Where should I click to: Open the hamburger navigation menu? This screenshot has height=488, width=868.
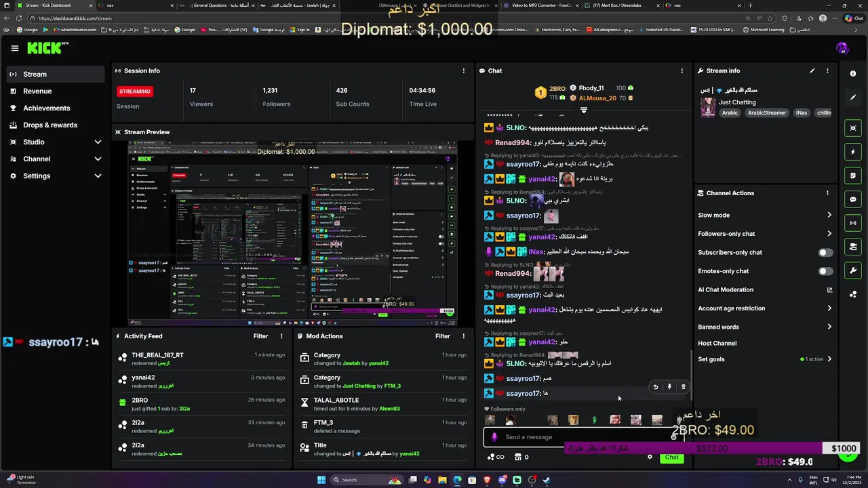pyautogui.click(x=14, y=48)
